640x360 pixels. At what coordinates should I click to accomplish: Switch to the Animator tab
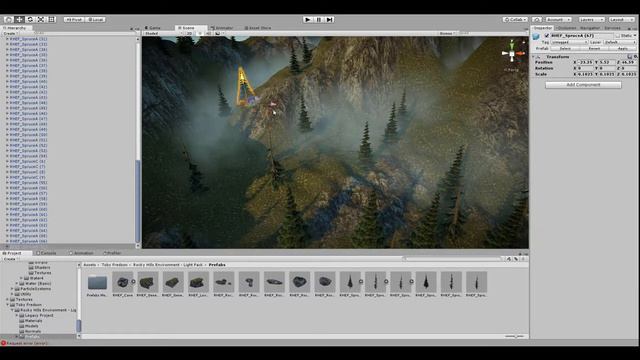click(x=222, y=28)
